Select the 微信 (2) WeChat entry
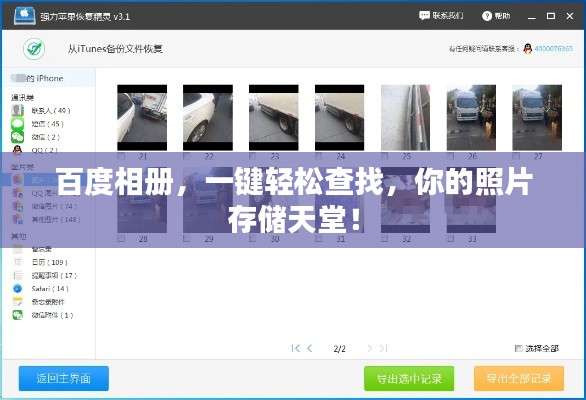The height and width of the screenshot is (400, 586). (x=36, y=137)
